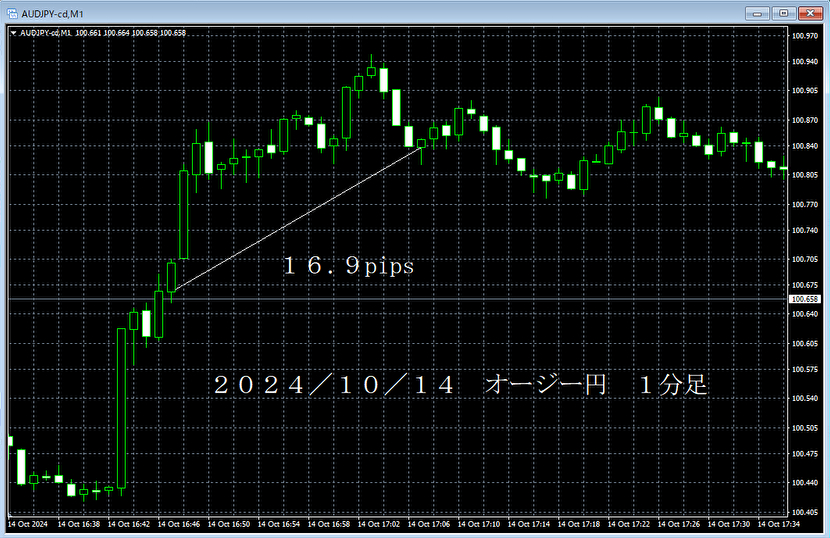Click the 100.575 price scale label

pos(805,370)
